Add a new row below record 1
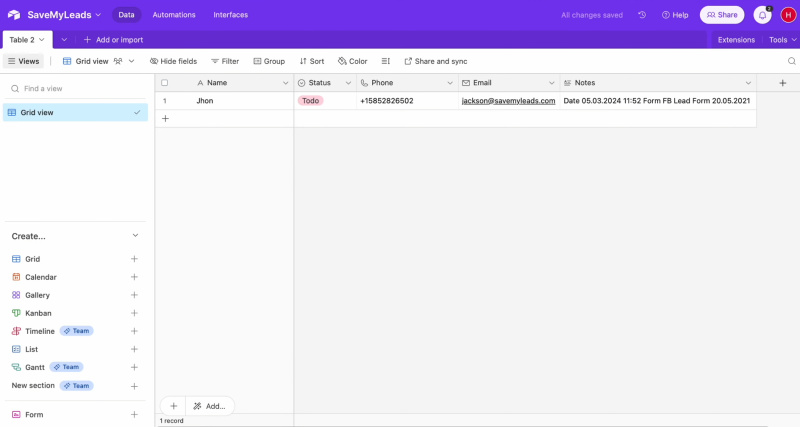The height and width of the screenshot is (427, 800). point(165,118)
